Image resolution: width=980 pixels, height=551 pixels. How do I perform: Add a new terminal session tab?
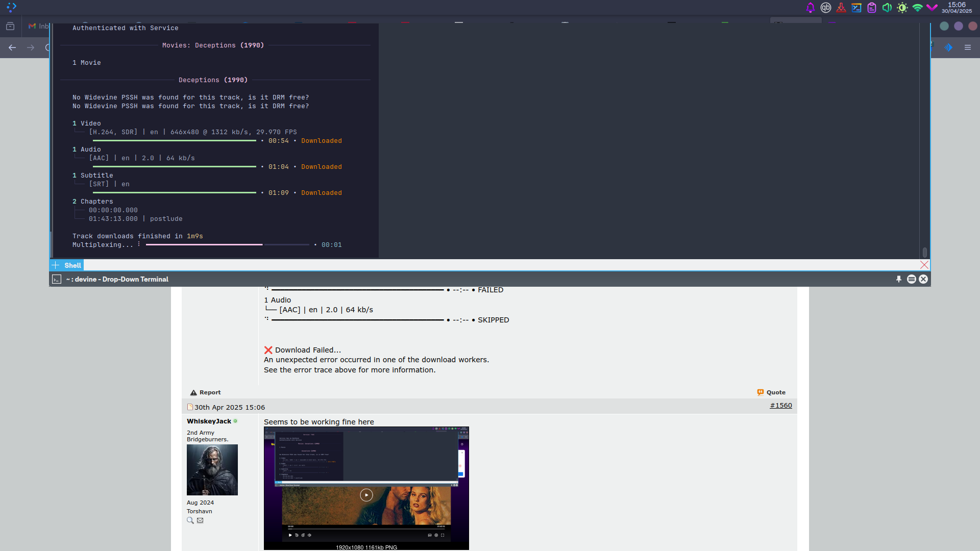(56, 265)
